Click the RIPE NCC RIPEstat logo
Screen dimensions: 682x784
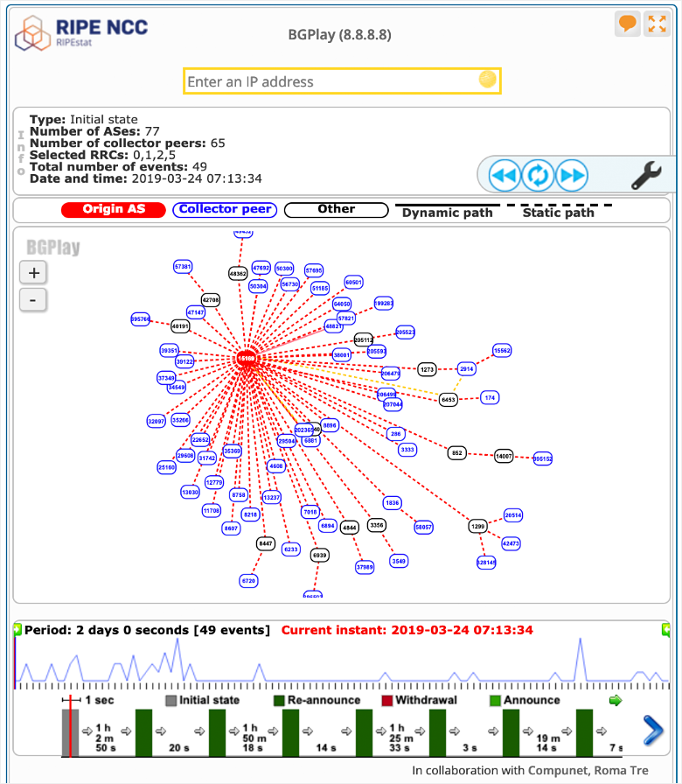pyautogui.click(x=81, y=32)
